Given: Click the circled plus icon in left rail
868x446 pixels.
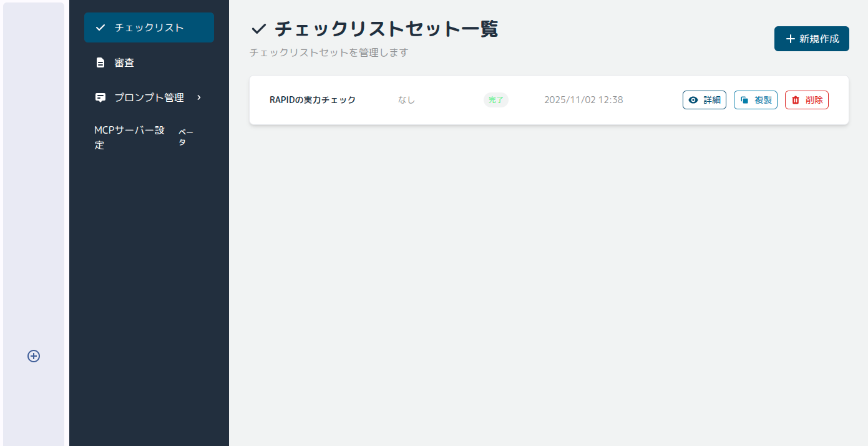Looking at the screenshot, I should [34, 356].
